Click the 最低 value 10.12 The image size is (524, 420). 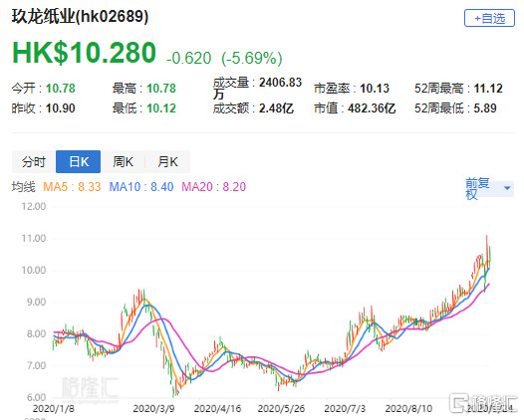(x=161, y=108)
